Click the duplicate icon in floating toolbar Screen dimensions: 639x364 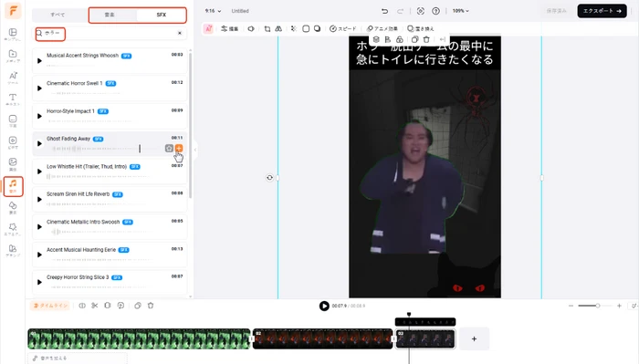coord(414,39)
